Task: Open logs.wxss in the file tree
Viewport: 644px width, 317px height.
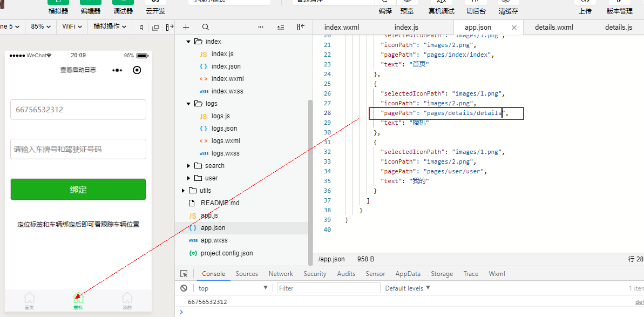Action: 226,153
